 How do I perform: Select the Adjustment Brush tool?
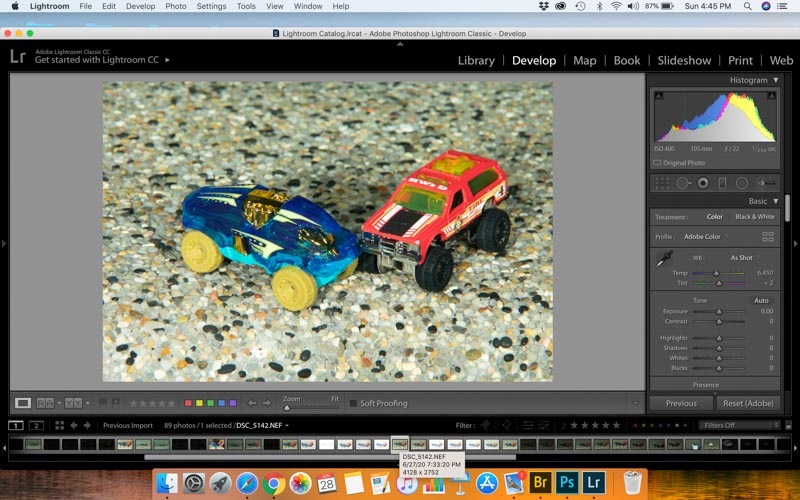[766, 183]
